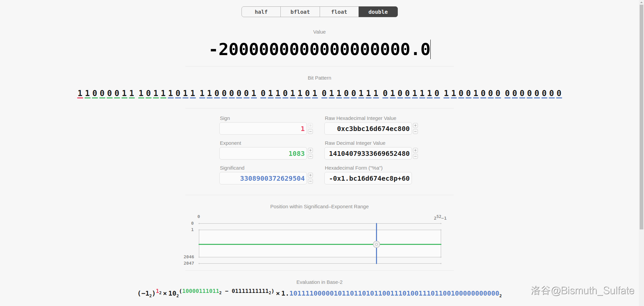The width and height of the screenshot is (644, 306).
Task: Select the float format tab
Action: [339, 12]
